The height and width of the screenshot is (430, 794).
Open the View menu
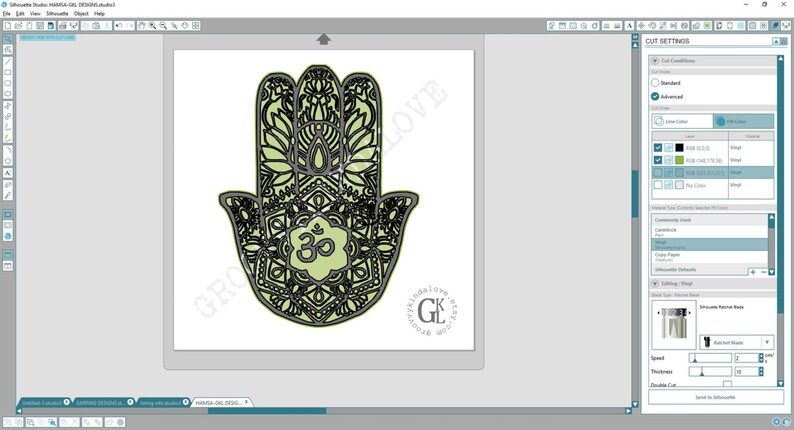35,14
